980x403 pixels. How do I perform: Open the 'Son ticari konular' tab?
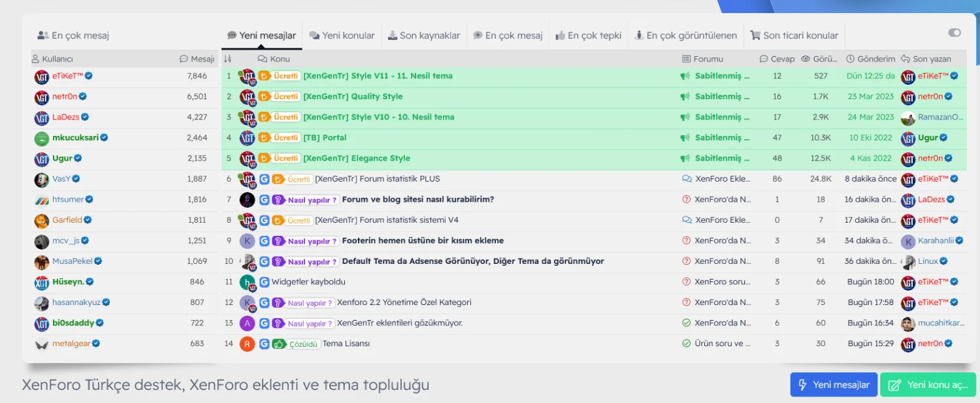coord(794,36)
